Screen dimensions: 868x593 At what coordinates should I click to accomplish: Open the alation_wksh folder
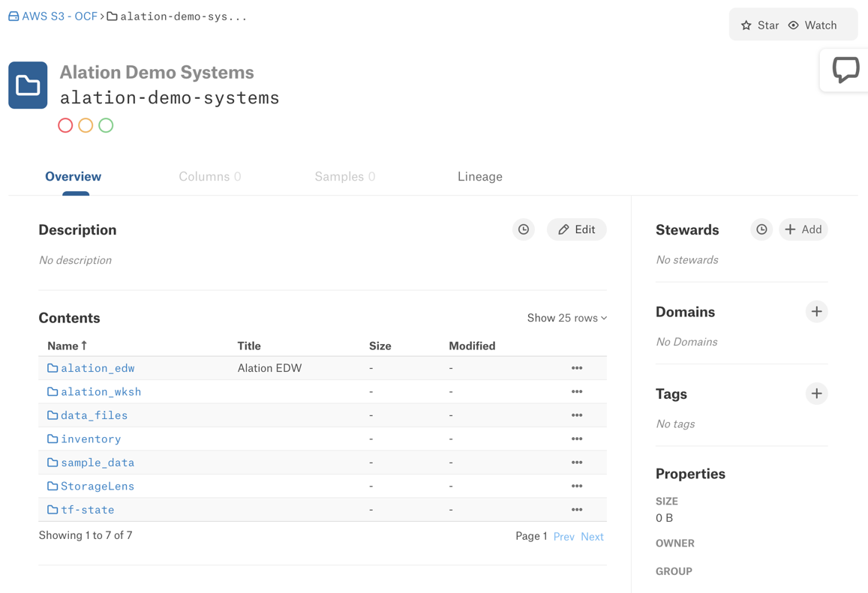click(94, 391)
